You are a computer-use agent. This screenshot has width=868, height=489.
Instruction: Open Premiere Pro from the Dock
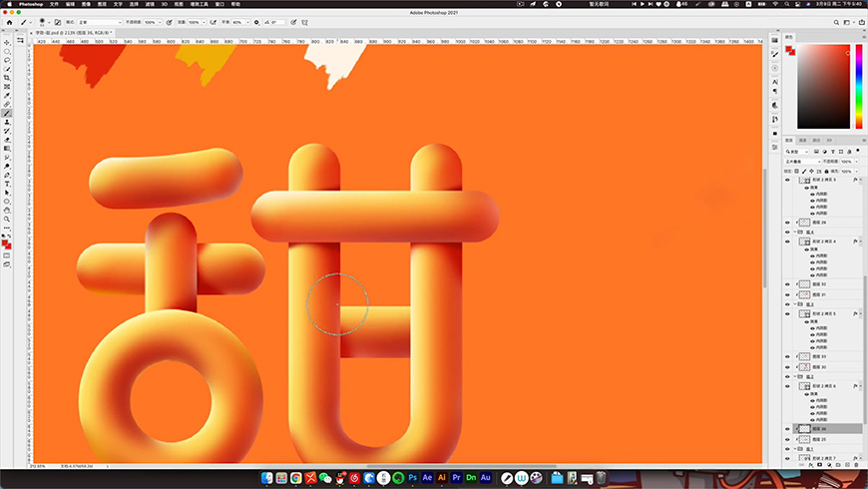point(456,477)
